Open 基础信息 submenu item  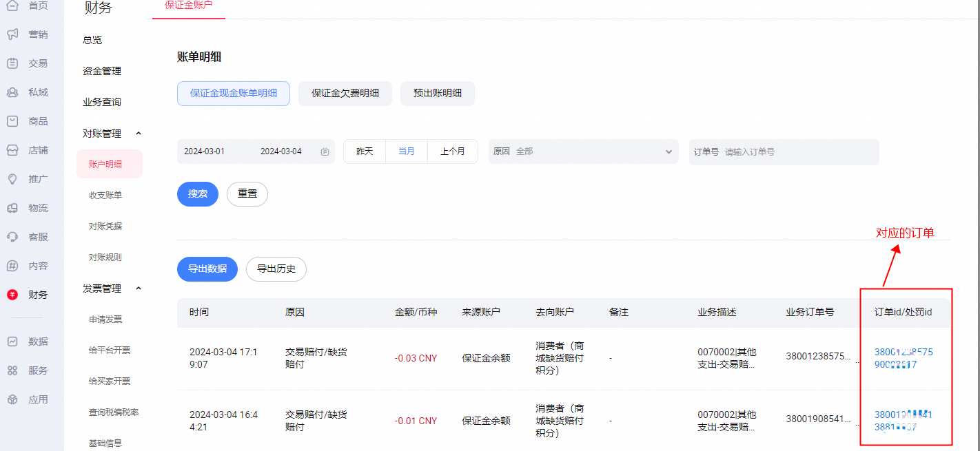(x=105, y=443)
